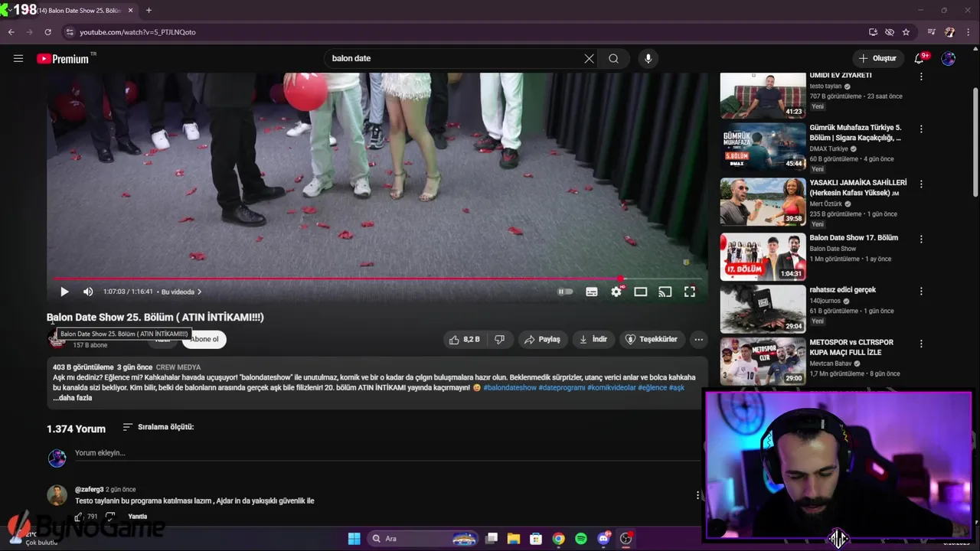Open Balon Date Show 17. Bölüm thumbnail
The width and height of the screenshot is (980, 551).
[763, 257]
